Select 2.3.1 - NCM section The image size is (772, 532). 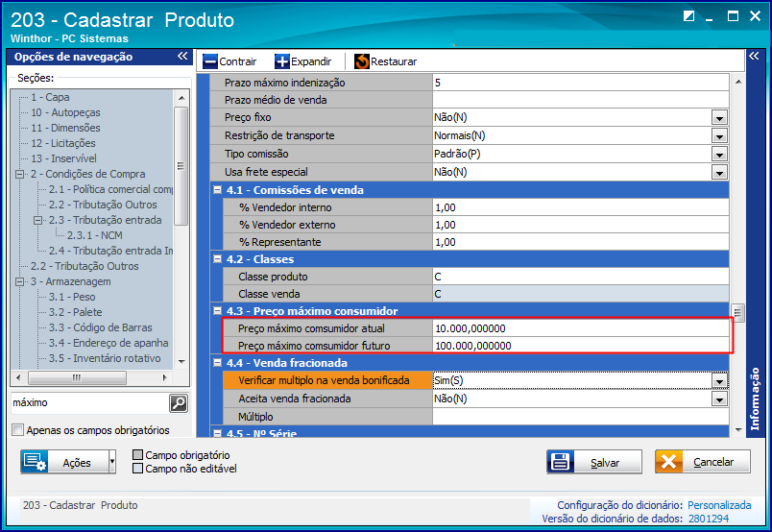pyautogui.click(x=94, y=235)
